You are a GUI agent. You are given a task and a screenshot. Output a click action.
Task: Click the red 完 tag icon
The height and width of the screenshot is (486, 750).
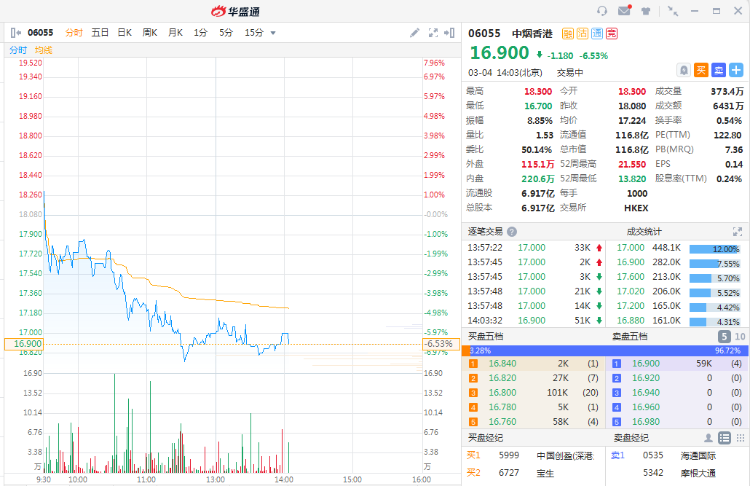[x=612, y=33]
